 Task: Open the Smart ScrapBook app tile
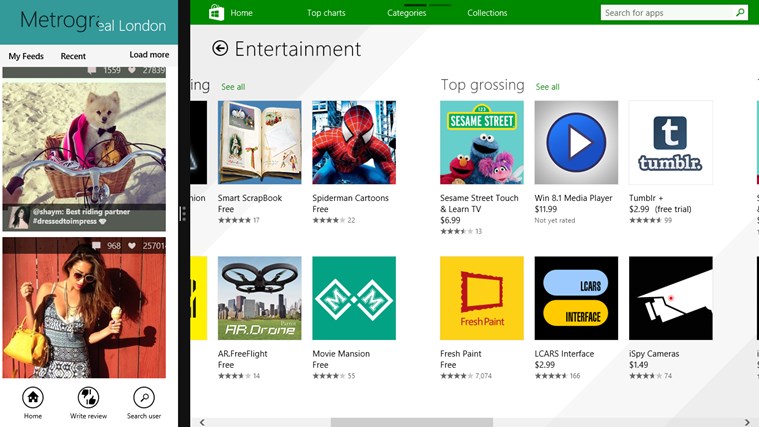(259, 142)
